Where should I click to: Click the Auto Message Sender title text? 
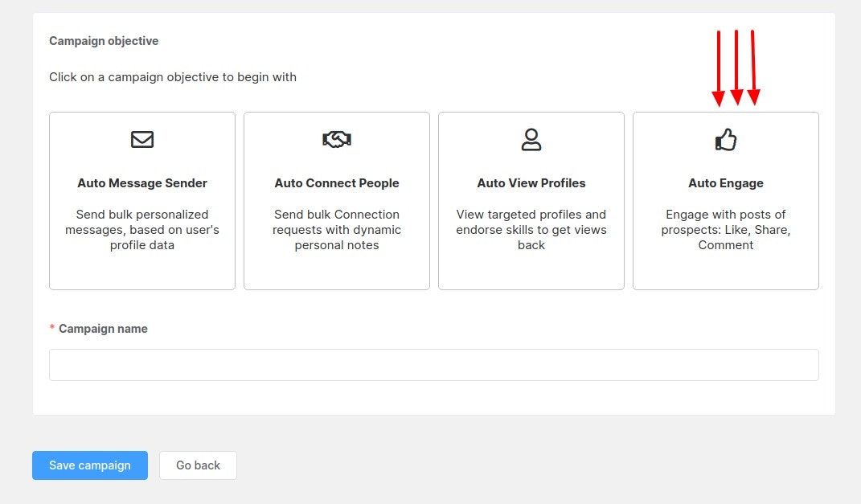pyautogui.click(x=141, y=182)
